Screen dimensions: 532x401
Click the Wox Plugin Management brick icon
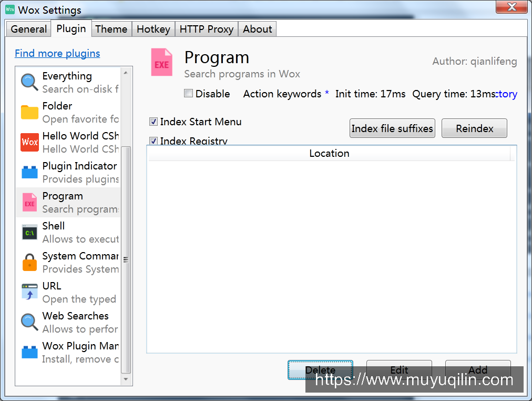(x=29, y=352)
